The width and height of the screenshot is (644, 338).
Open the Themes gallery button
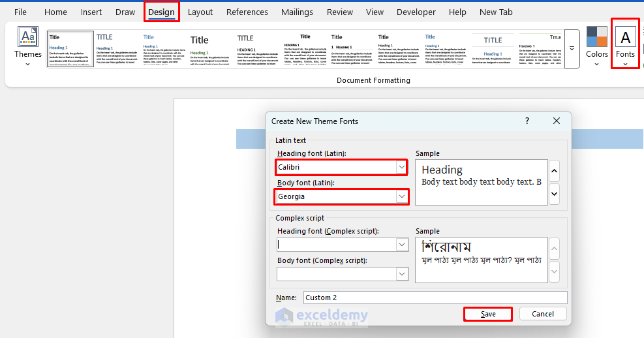click(28, 47)
